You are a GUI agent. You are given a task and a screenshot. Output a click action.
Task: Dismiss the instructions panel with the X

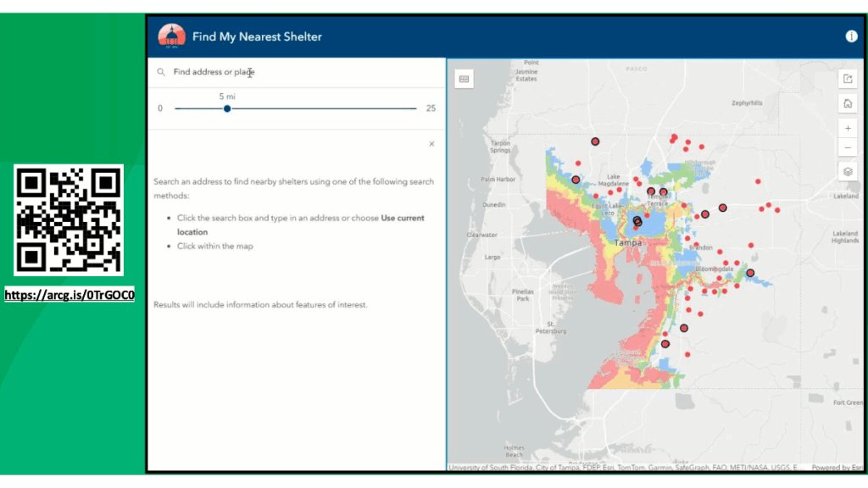[431, 144]
